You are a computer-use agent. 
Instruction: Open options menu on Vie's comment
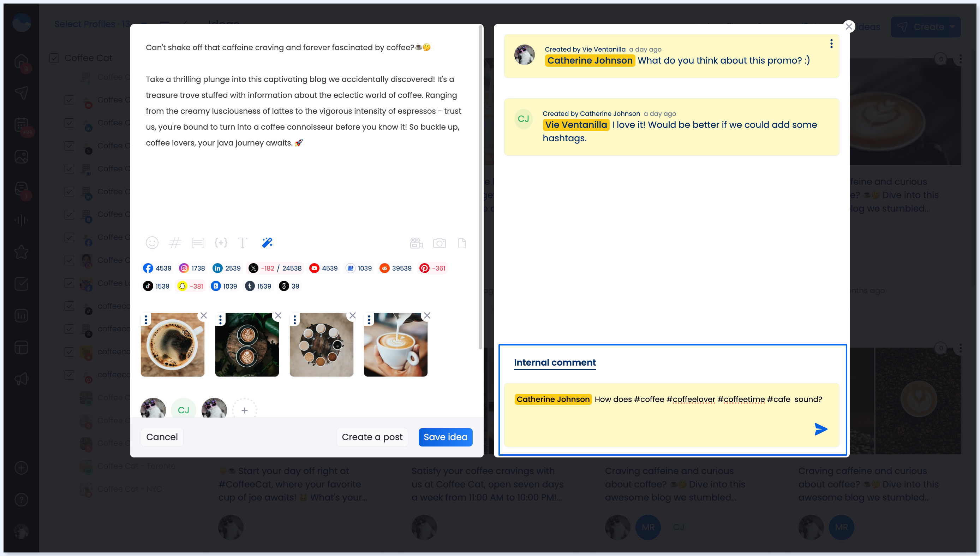coord(831,44)
